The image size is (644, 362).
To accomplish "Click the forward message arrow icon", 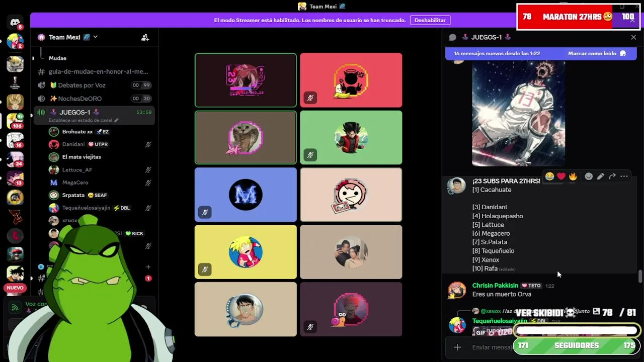I will click(612, 176).
